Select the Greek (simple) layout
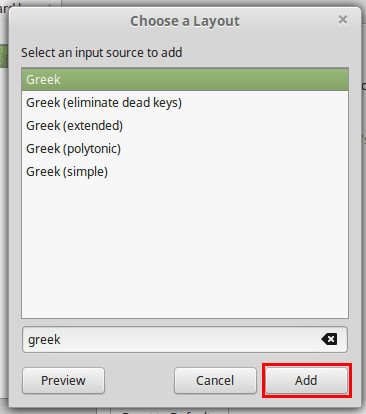The width and height of the screenshot is (366, 414). [x=185, y=172]
